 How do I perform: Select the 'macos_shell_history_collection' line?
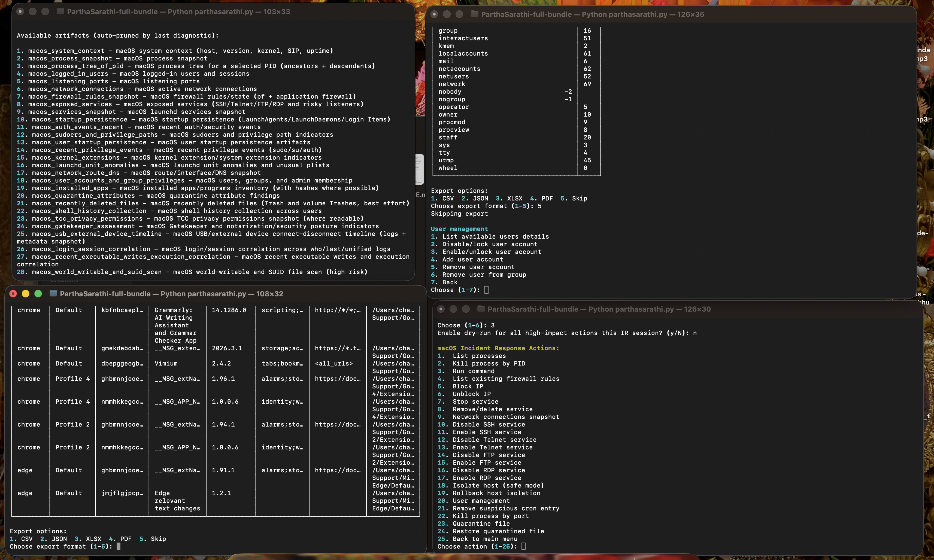(x=169, y=211)
